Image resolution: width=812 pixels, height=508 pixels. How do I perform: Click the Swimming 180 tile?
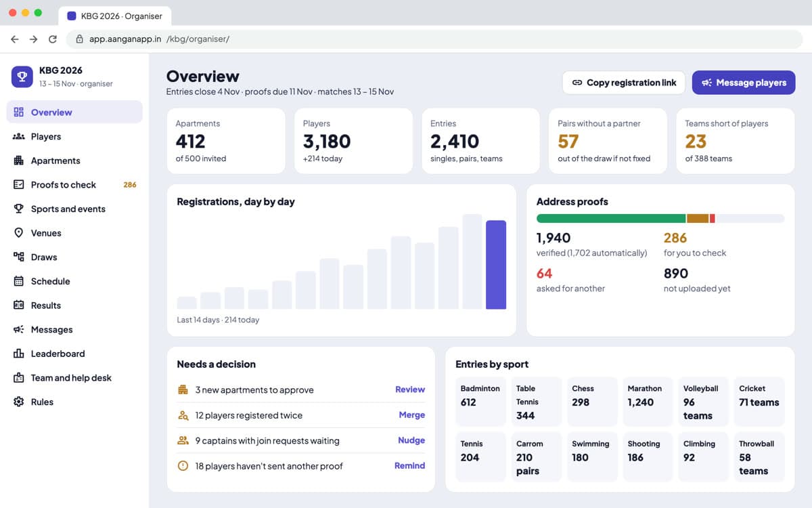(592, 457)
